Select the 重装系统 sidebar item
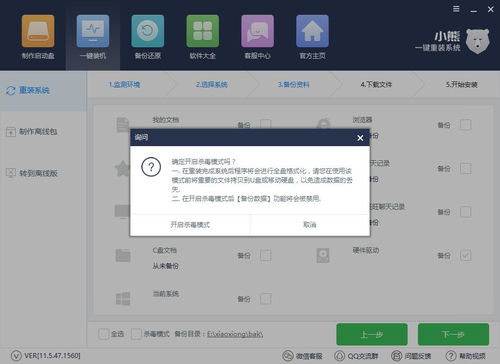This screenshot has width=500, height=364. pos(43,90)
